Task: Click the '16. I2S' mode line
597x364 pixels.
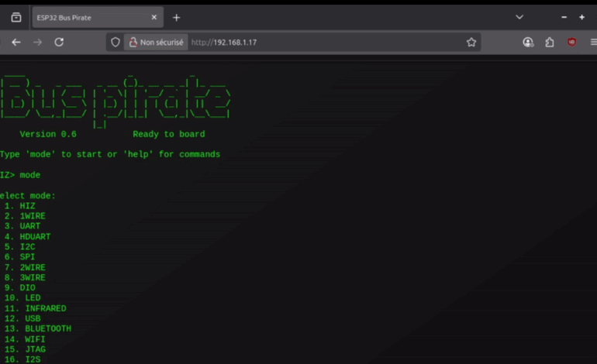Action: click(x=22, y=359)
